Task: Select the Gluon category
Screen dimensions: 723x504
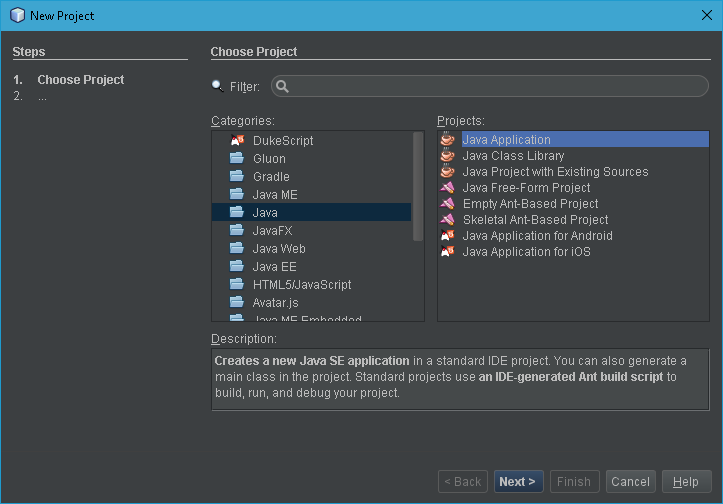Action: point(269,159)
